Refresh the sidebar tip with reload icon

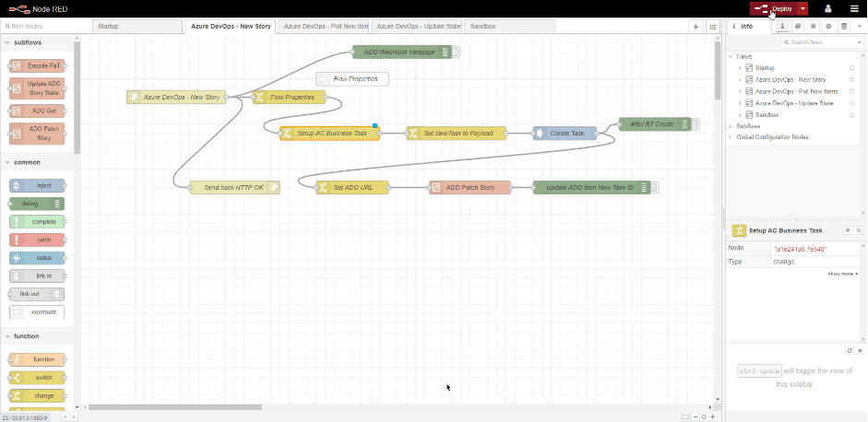tap(850, 351)
